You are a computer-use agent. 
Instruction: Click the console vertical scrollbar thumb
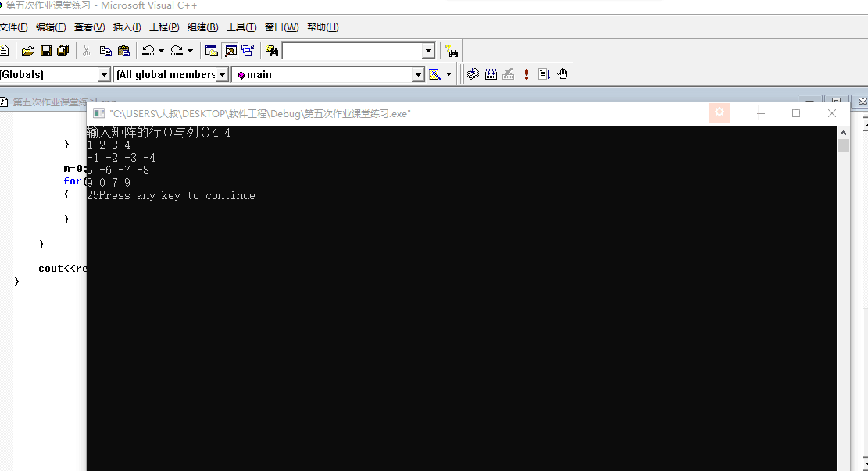(x=843, y=145)
